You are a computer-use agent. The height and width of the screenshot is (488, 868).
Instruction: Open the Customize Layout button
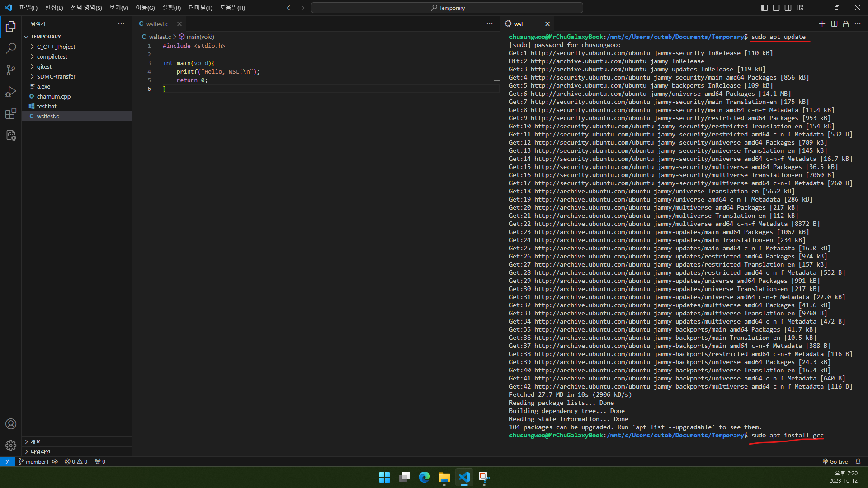pyautogui.click(x=800, y=8)
